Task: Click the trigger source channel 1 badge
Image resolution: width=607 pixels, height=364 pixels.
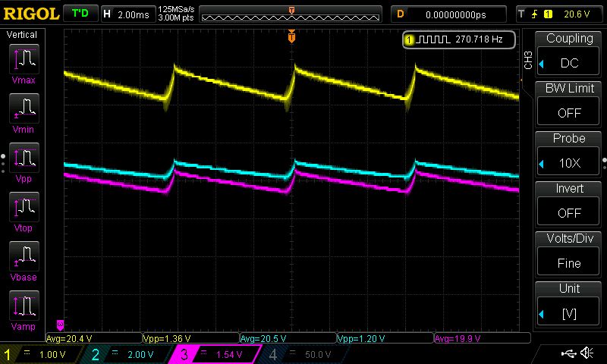Action: (548, 14)
